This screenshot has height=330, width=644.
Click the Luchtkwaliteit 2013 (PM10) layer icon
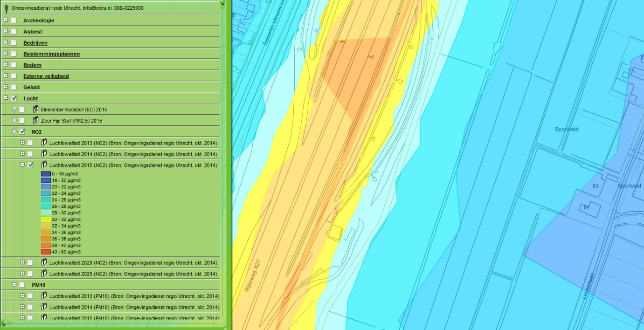click(44, 296)
